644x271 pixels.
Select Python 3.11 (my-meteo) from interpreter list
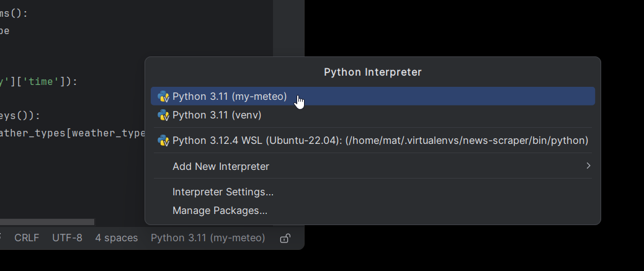pos(230,96)
